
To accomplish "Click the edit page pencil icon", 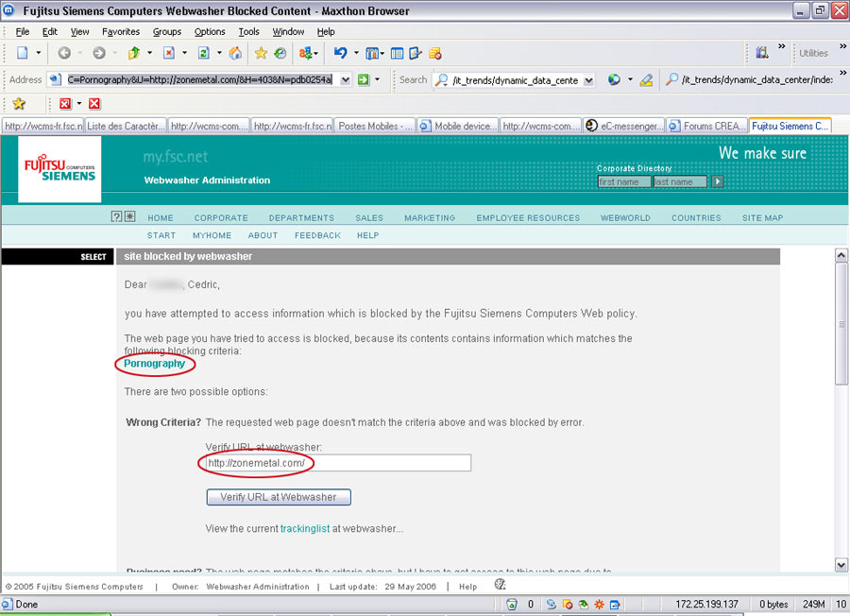I will click(x=416, y=53).
